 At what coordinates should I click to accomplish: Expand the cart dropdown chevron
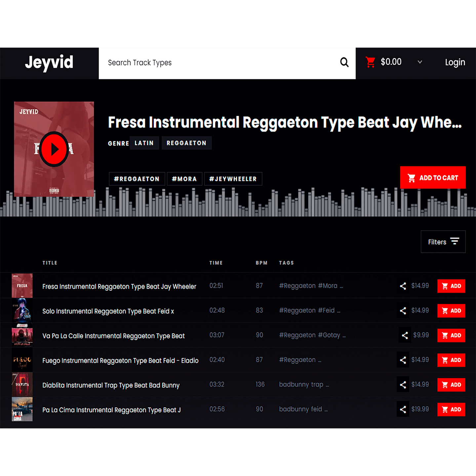tap(420, 62)
